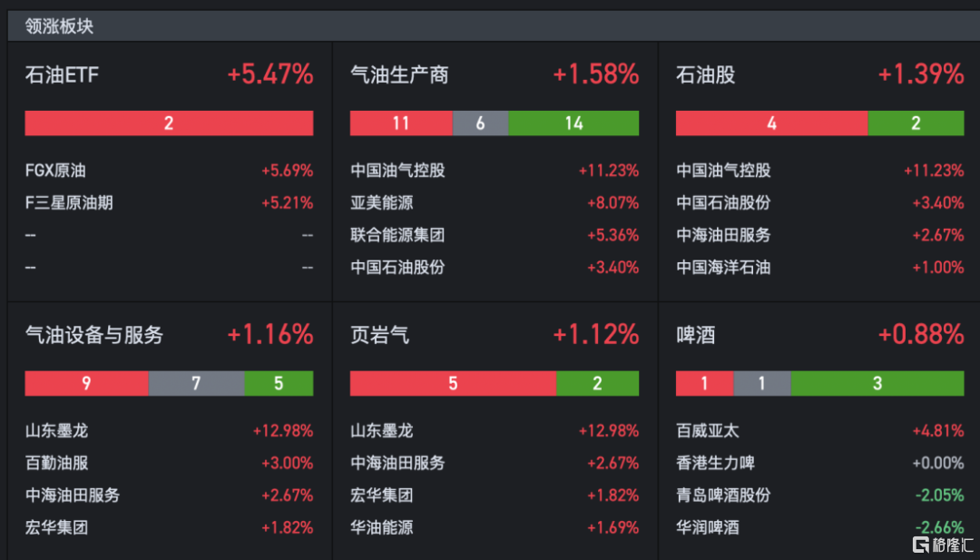Click the gray bar showing 6 unchanged in 气油生产商

480,123
